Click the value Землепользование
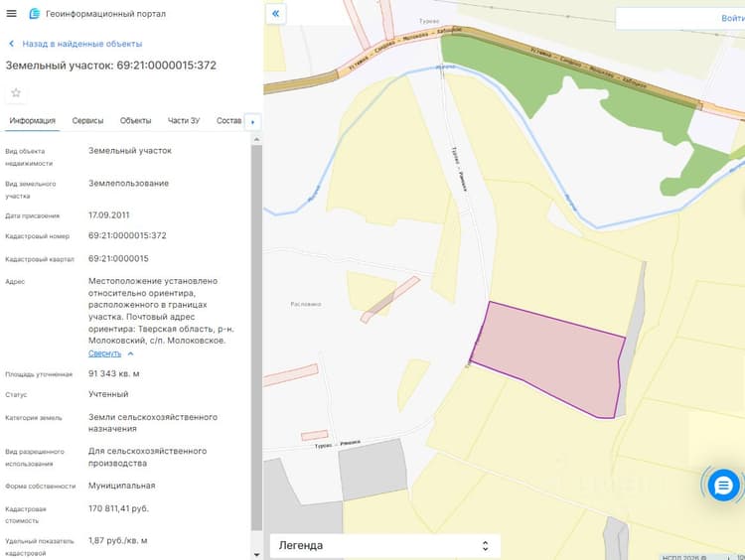Screen dimensions: 745x560 coord(128,184)
